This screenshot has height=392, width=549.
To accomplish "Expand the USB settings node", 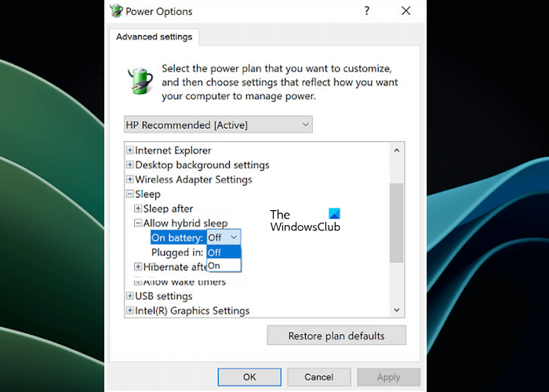I will [x=130, y=296].
